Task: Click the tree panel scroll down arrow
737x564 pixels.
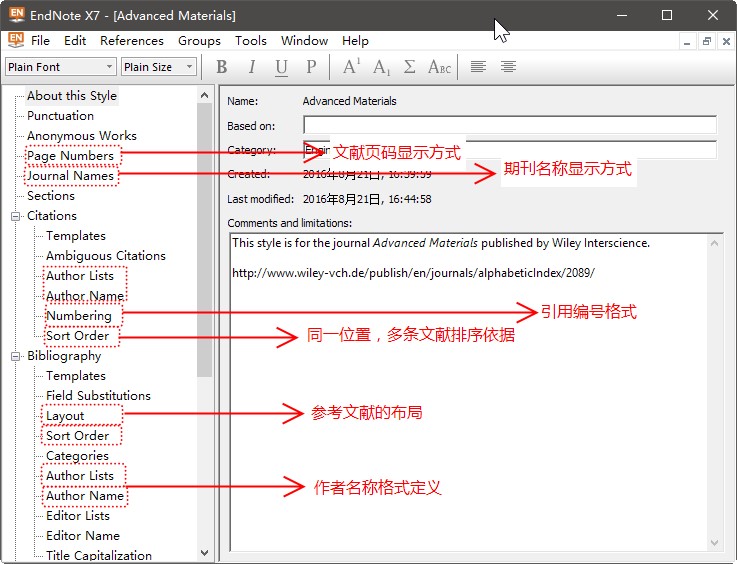Action: tap(205, 553)
